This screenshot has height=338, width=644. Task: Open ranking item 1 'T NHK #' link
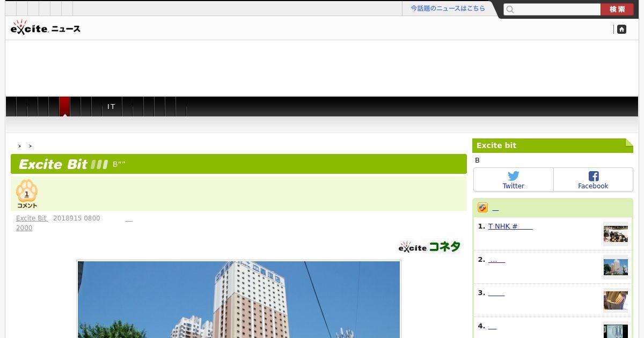(x=510, y=226)
